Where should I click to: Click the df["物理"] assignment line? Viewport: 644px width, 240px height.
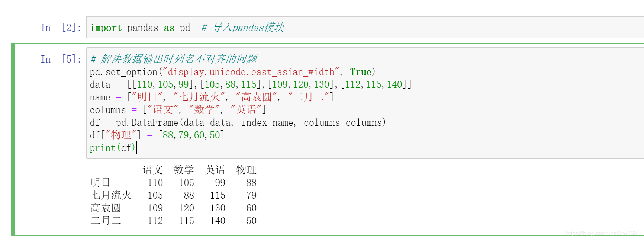tap(157, 135)
